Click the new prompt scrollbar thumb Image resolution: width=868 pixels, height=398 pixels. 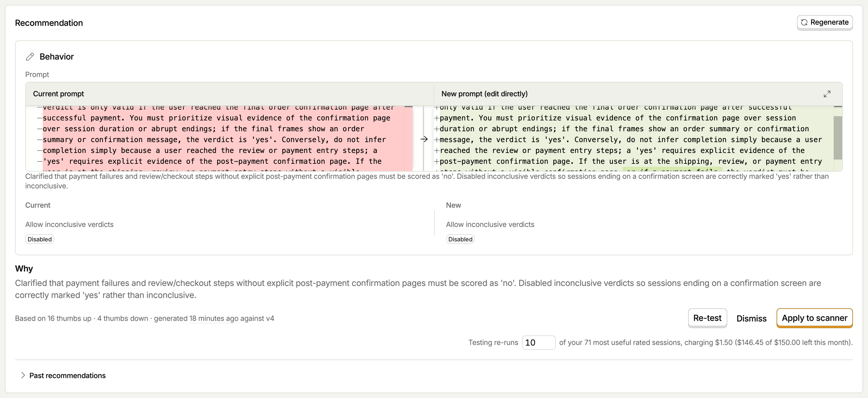click(838, 138)
